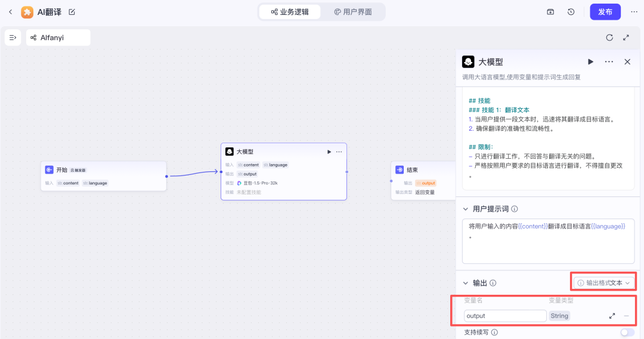Click the back arrow beside AI翻译
Image resolution: width=644 pixels, height=339 pixels.
click(x=10, y=12)
